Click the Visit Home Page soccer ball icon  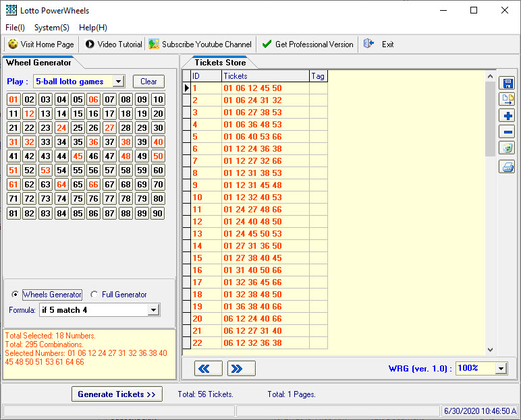pos(13,44)
